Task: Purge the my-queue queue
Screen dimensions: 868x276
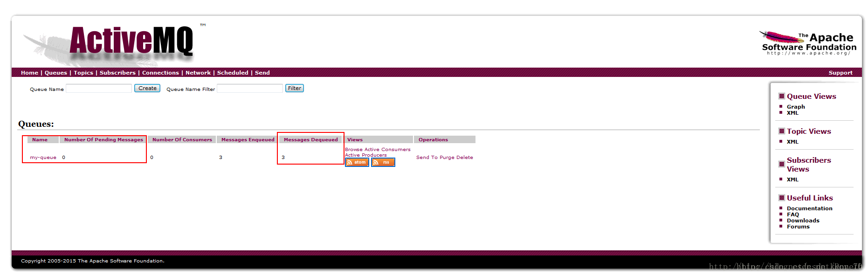Action: [x=447, y=158]
